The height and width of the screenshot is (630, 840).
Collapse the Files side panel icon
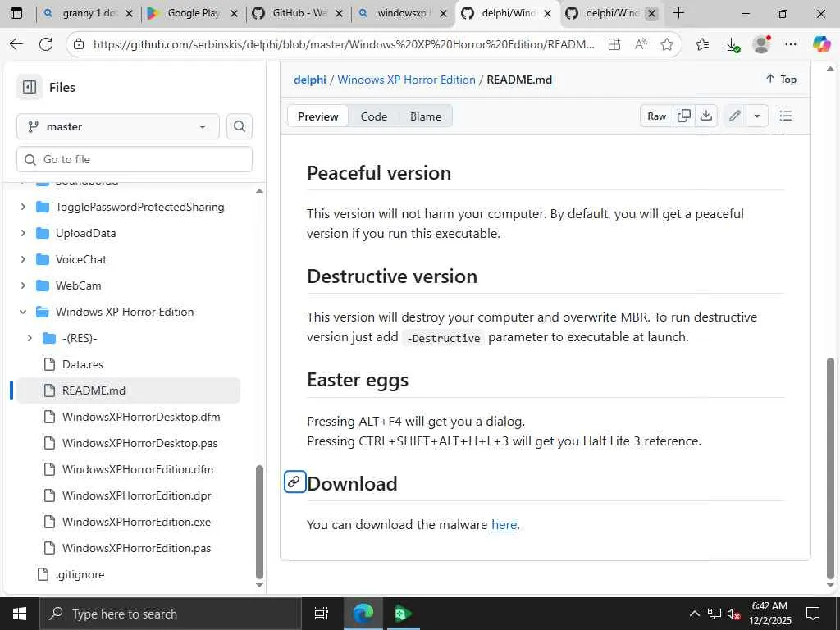30,87
